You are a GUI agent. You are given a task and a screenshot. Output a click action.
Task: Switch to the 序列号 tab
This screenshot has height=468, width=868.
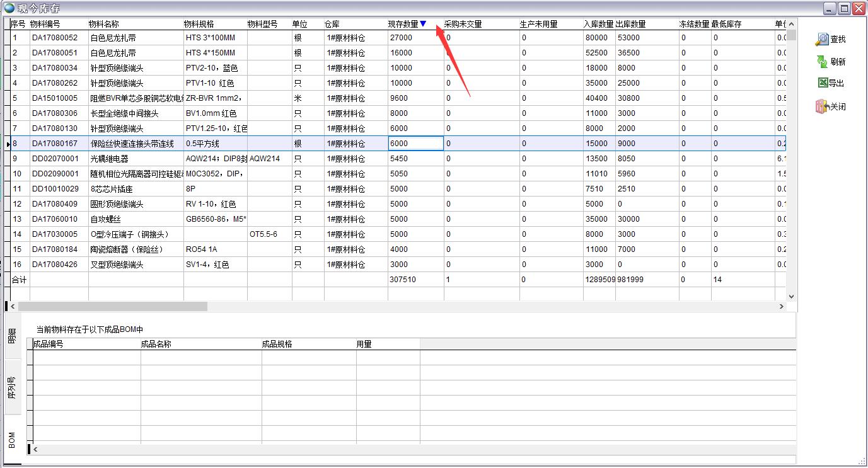(12, 387)
